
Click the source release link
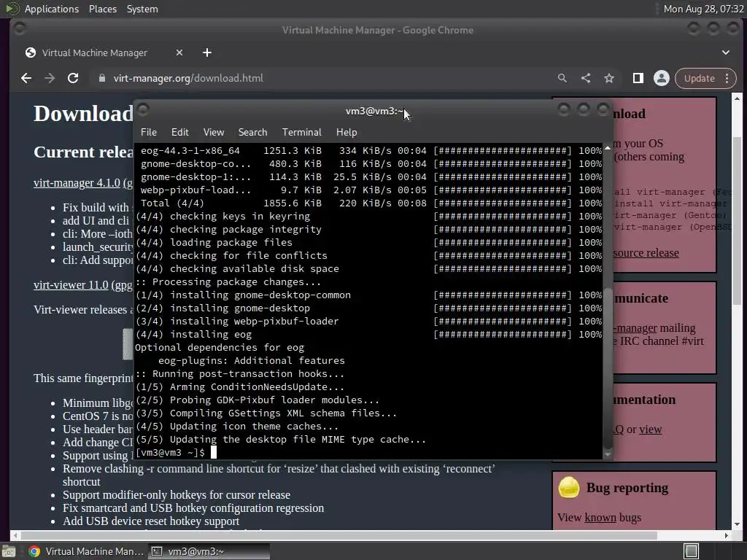click(646, 253)
